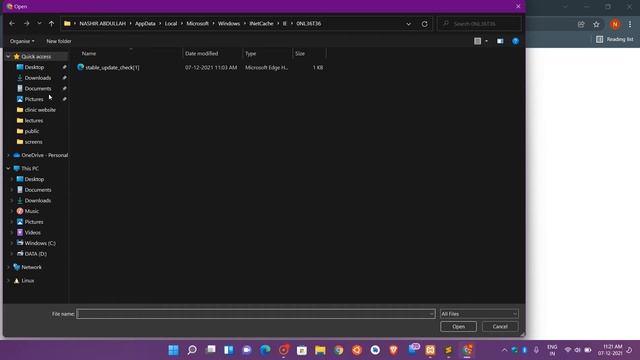Open Pictures under Quick access
The width and height of the screenshot is (640, 360).
pos(34,99)
